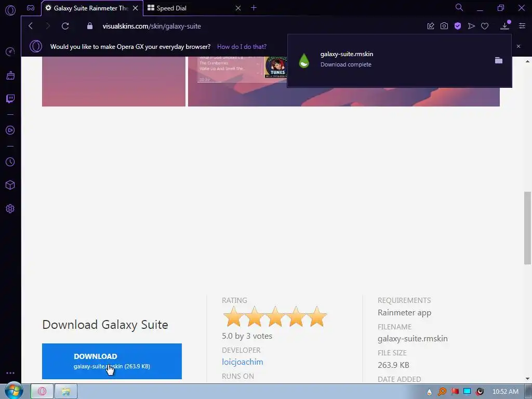This screenshot has height=399, width=532.
Task: Open galaxy-suite.rmskin completed download entry
Action: click(400, 61)
